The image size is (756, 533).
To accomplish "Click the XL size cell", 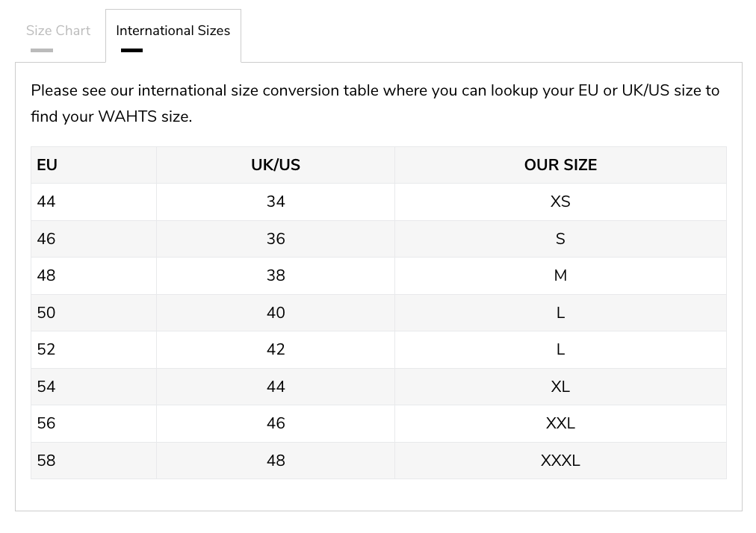I will 560,387.
